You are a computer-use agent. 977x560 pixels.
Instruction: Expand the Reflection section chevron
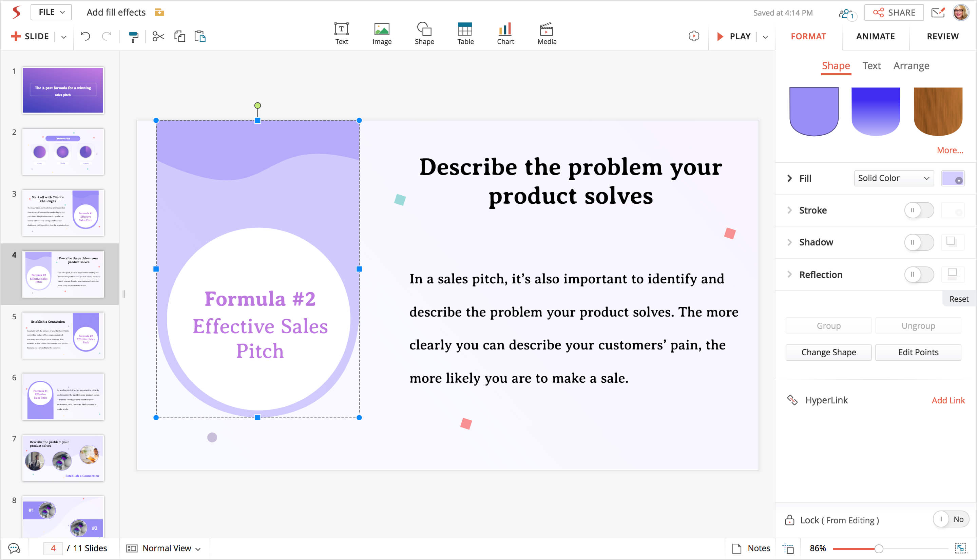pyautogui.click(x=790, y=275)
